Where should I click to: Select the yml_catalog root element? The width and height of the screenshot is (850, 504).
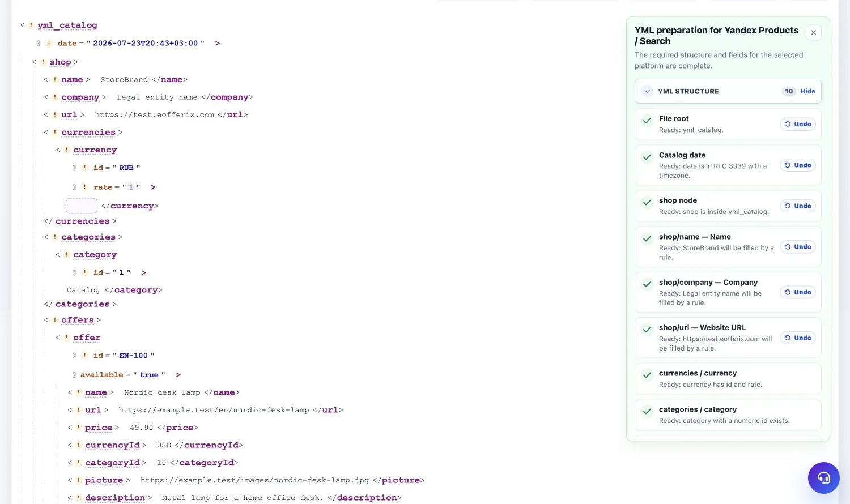(67, 25)
